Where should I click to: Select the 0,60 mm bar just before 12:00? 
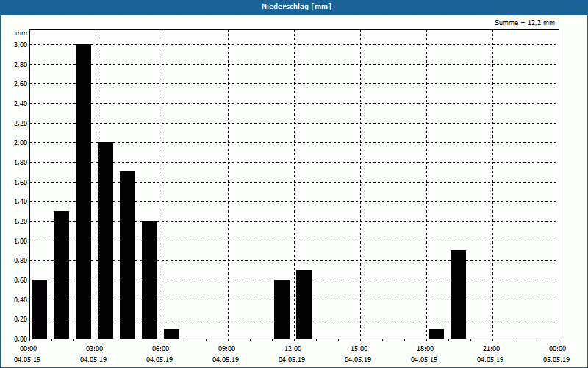282,309
